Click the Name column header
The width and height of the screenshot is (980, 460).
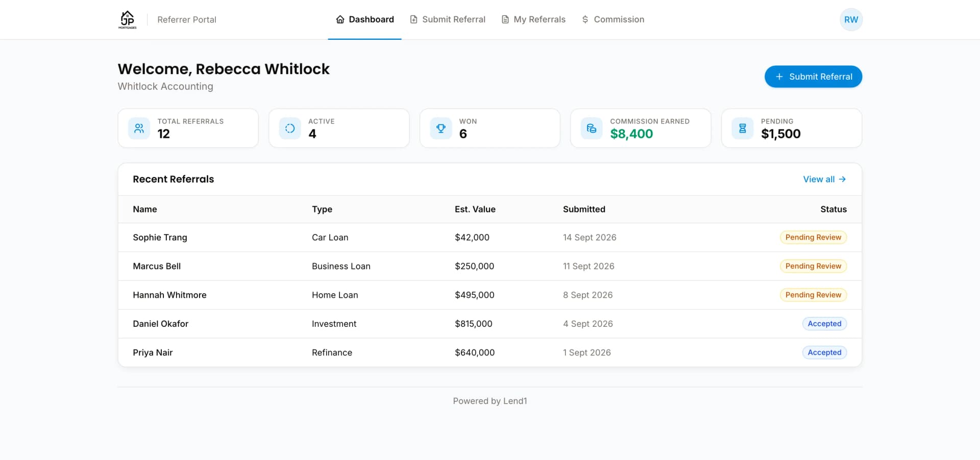coord(145,209)
